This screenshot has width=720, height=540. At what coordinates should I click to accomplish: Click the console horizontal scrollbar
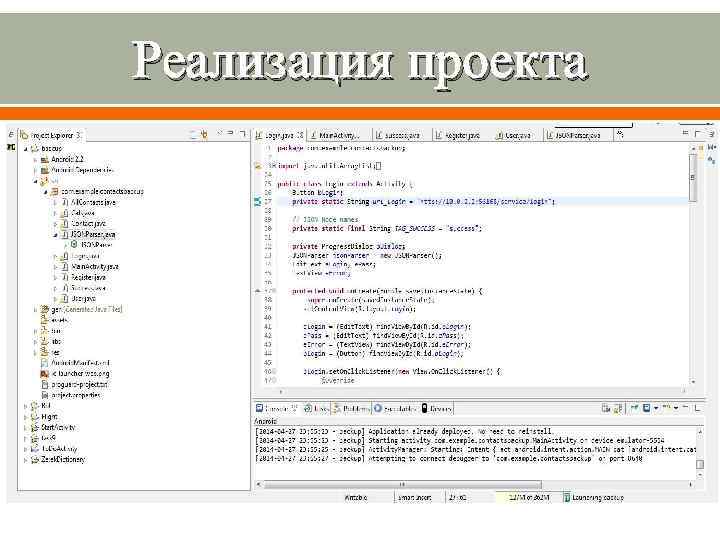point(403,484)
